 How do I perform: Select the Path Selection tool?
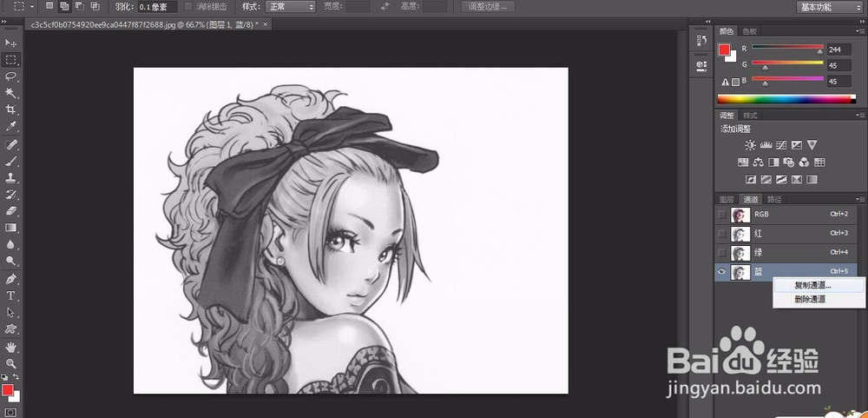(x=10, y=312)
